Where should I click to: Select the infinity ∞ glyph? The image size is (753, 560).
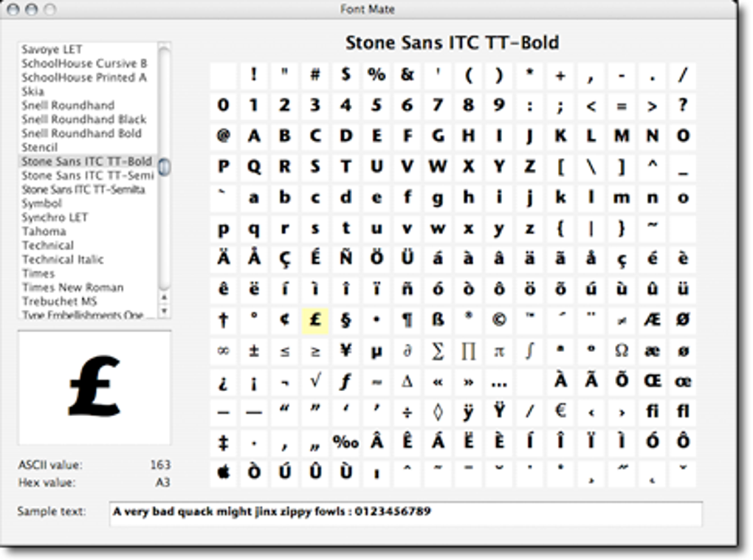(x=224, y=350)
